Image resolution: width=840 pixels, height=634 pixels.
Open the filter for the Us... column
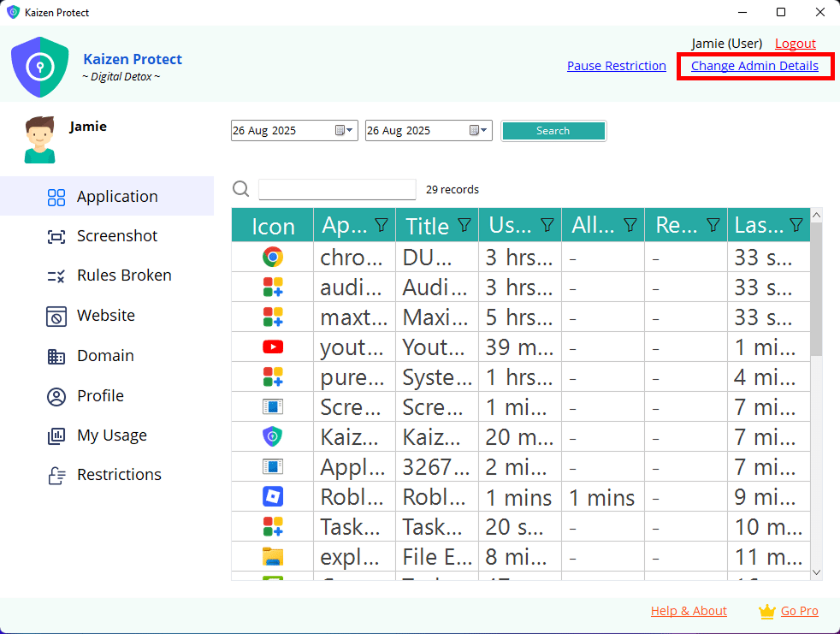tap(547, 225)
